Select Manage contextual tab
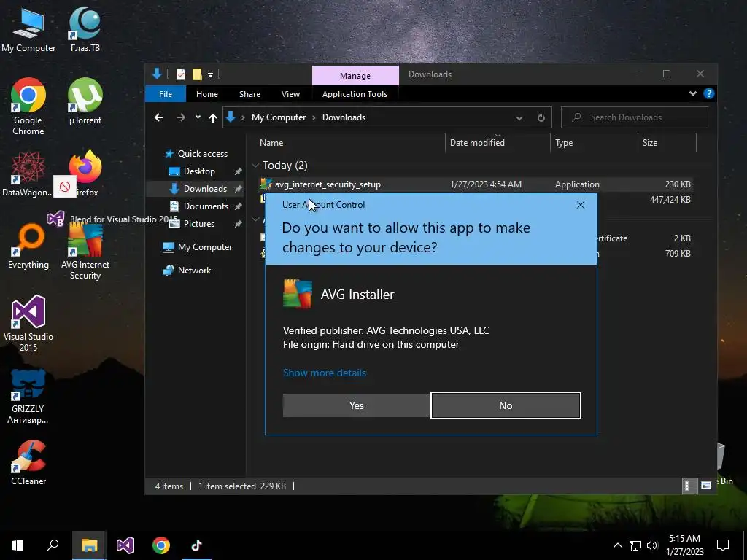The width and height of the screenshot is (747, 560). click(x=355, y=75)
